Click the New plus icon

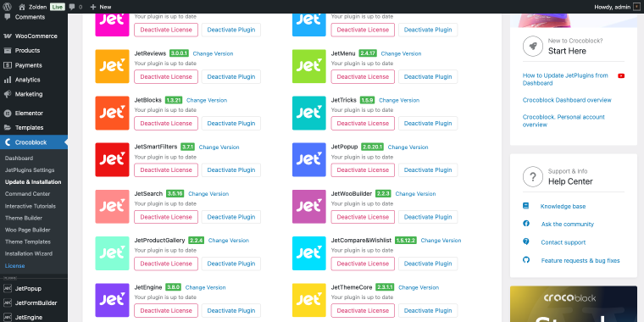(x=93, y=7)
